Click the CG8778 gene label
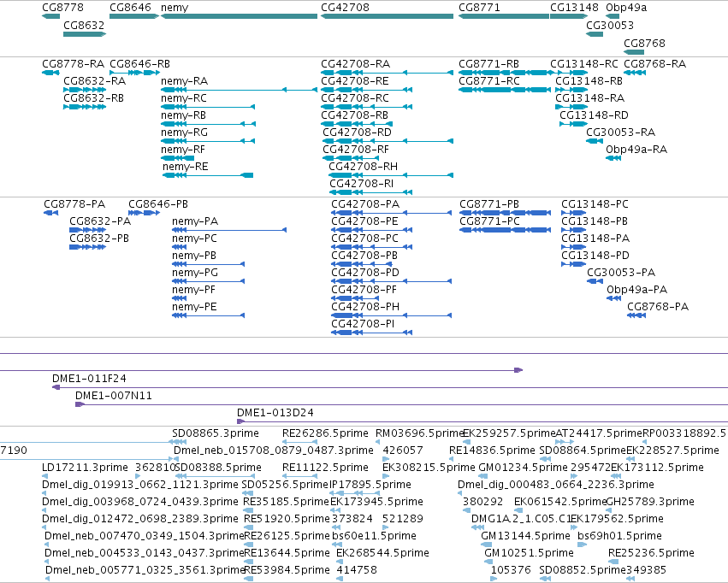Viewport: 728px width, 583px height. [62, 8]
